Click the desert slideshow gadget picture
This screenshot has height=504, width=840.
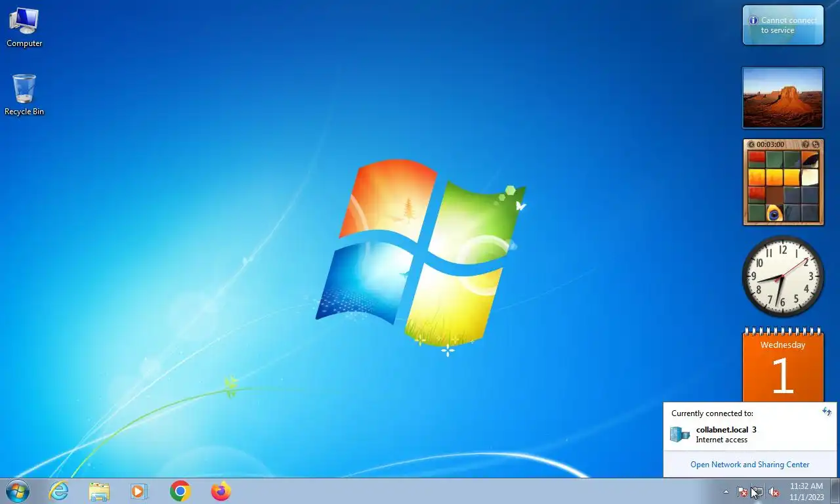783,97
